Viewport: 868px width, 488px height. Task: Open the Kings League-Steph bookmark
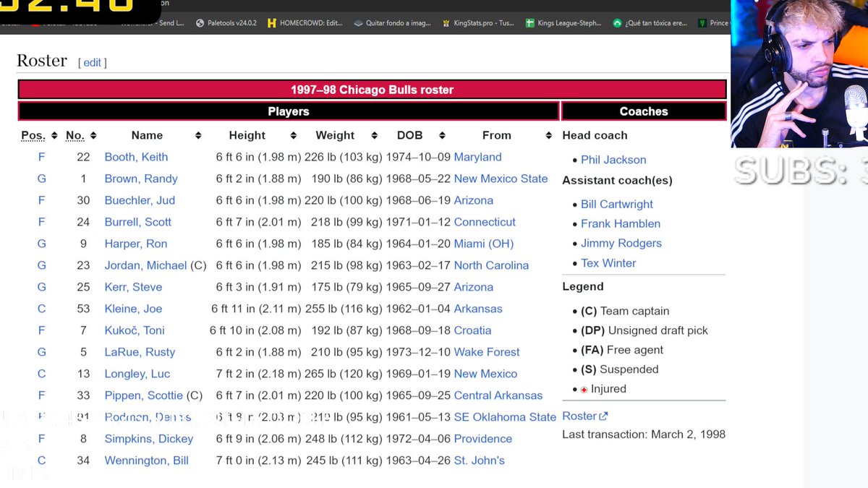(563, 23)
